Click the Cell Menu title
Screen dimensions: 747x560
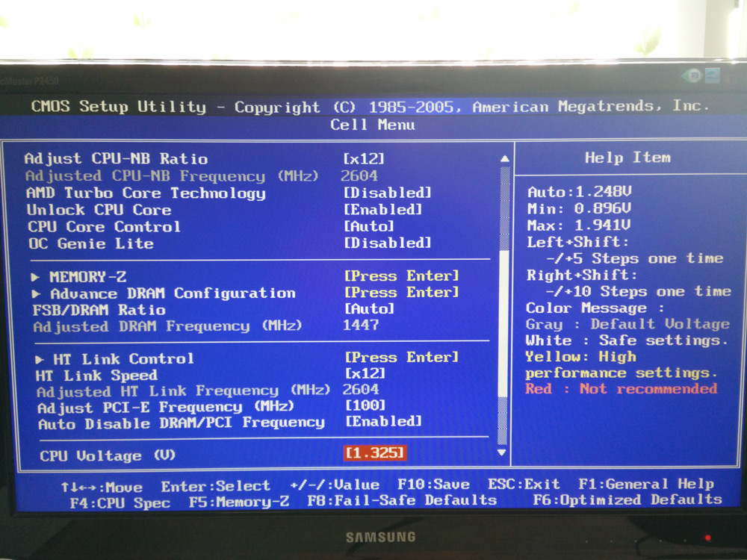click(x=373, y=125)
